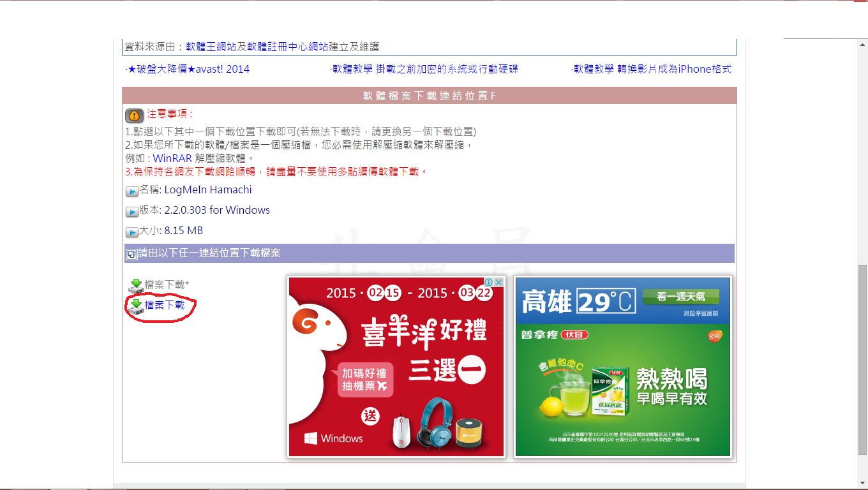
Task: Dismiss the sheep ad via the blue X
Action: pyautogui.click(x=498, y=283)
